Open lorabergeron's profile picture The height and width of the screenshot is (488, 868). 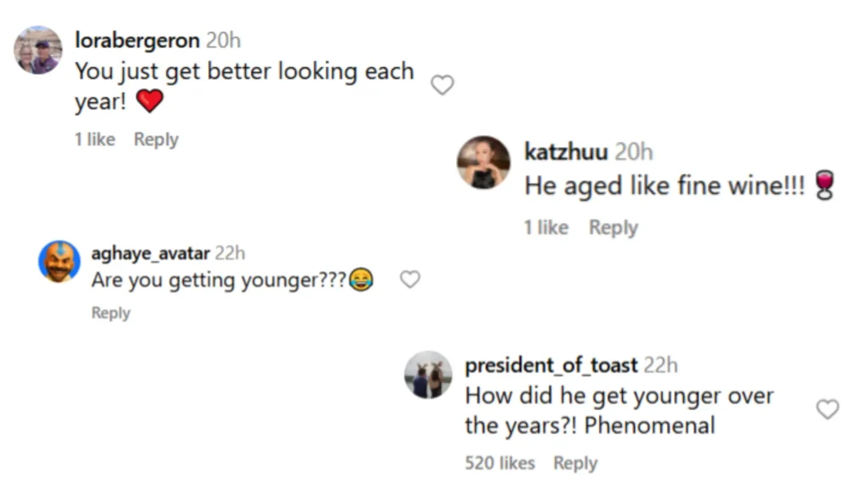(x=38, y=50)
